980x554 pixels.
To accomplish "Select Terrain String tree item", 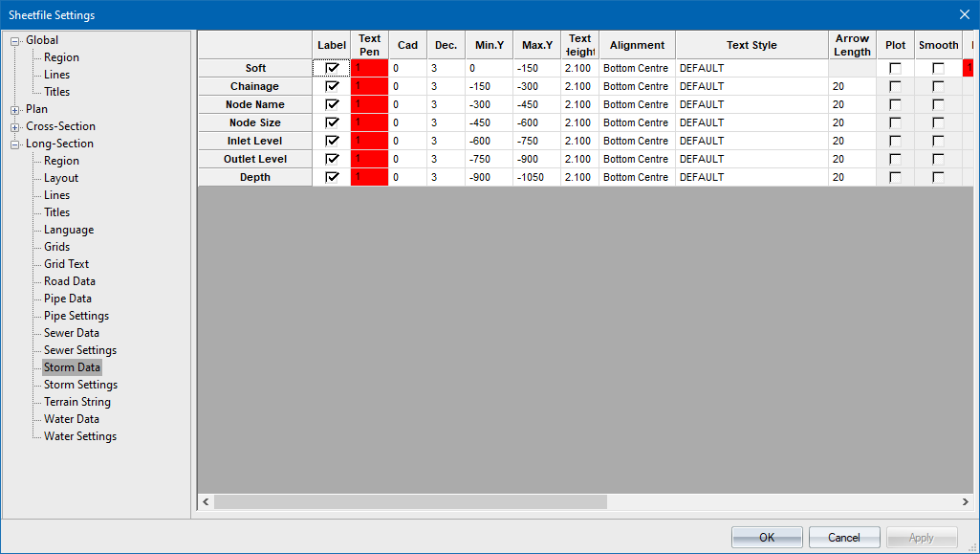I will point(76,402).
